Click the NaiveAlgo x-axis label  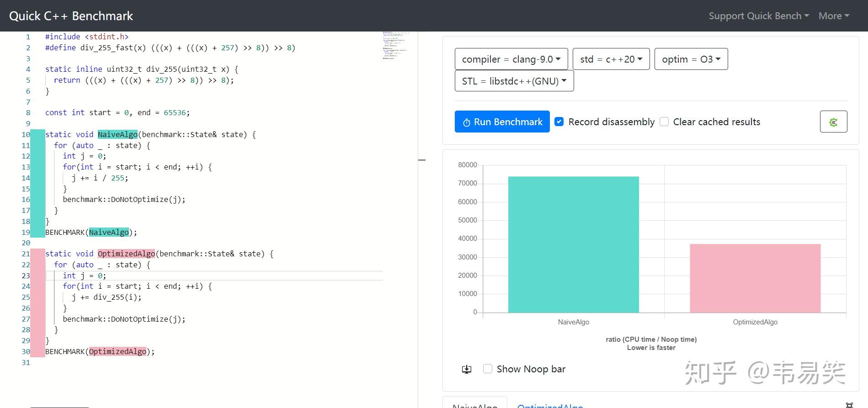[573, 322]
